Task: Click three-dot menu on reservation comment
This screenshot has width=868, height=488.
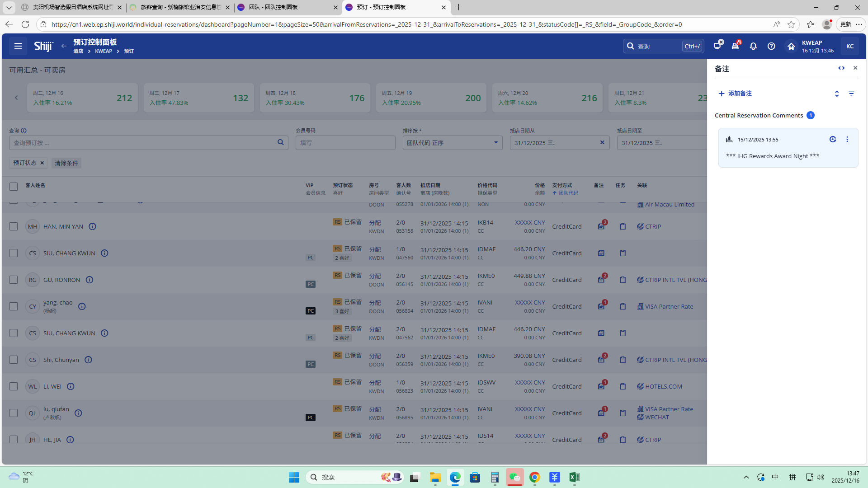Action: 847,140
